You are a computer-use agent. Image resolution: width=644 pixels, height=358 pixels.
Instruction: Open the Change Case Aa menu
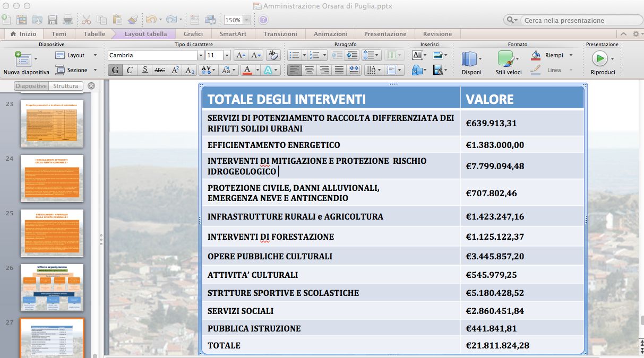coord(228,70)
